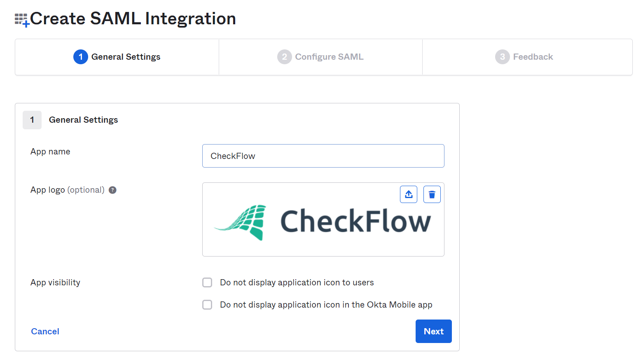Click the section number 1 badge
Screen dimensions: 643x364
point(32,120)
